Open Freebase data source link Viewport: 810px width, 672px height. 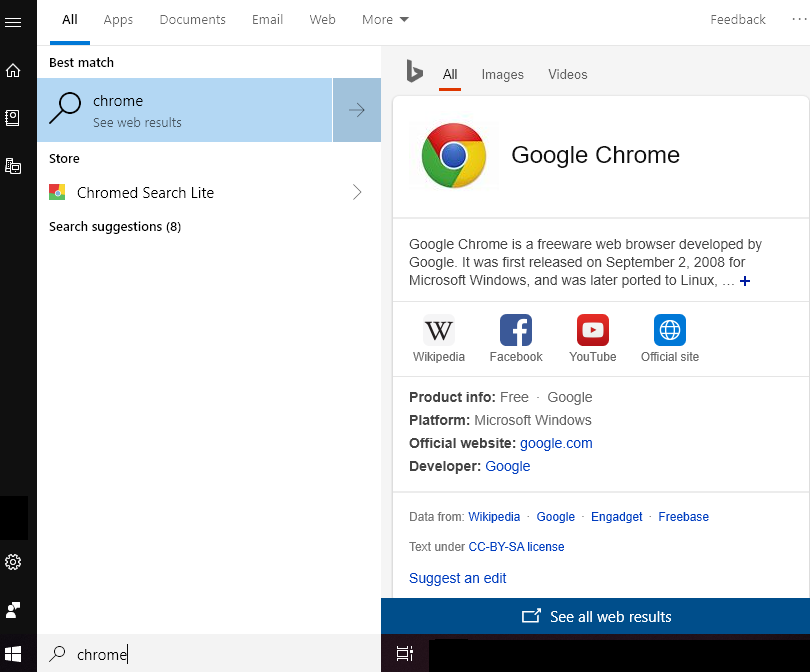pyautogui.click(x=683, y=517)
